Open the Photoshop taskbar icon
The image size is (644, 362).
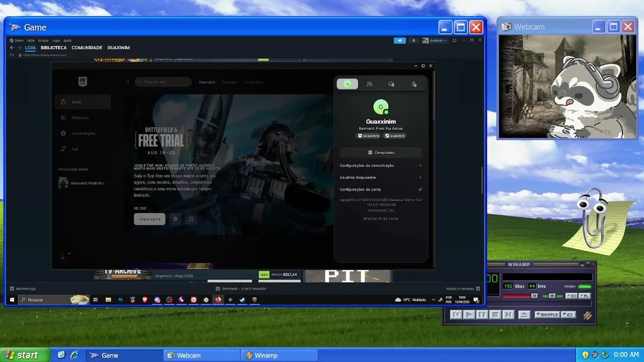coord(120,300)
